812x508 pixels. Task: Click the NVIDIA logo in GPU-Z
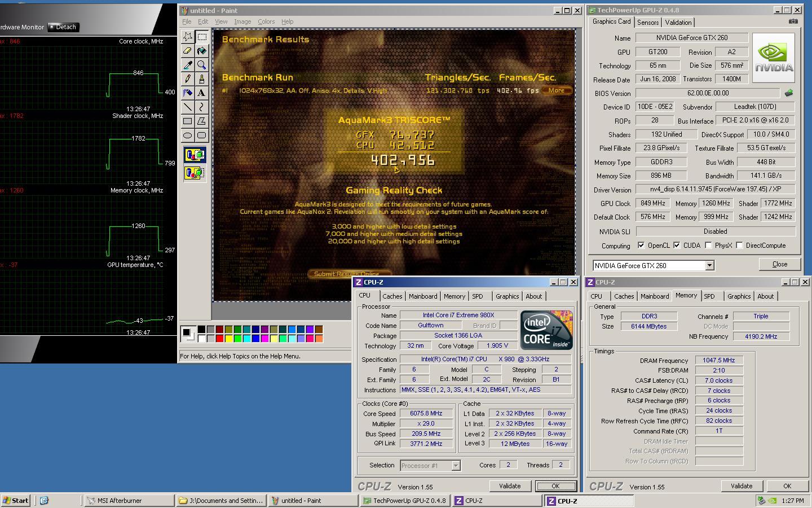pos(774,58)
